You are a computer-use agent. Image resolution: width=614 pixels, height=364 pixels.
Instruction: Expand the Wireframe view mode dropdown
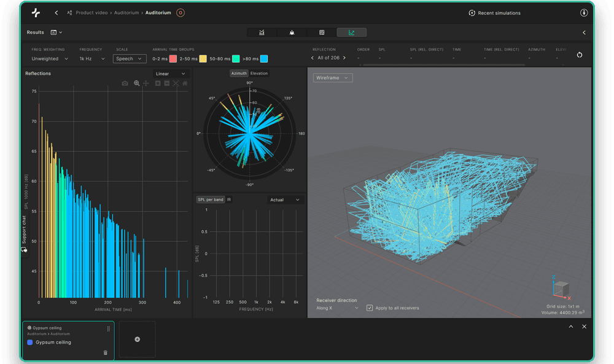pos(333,78)
